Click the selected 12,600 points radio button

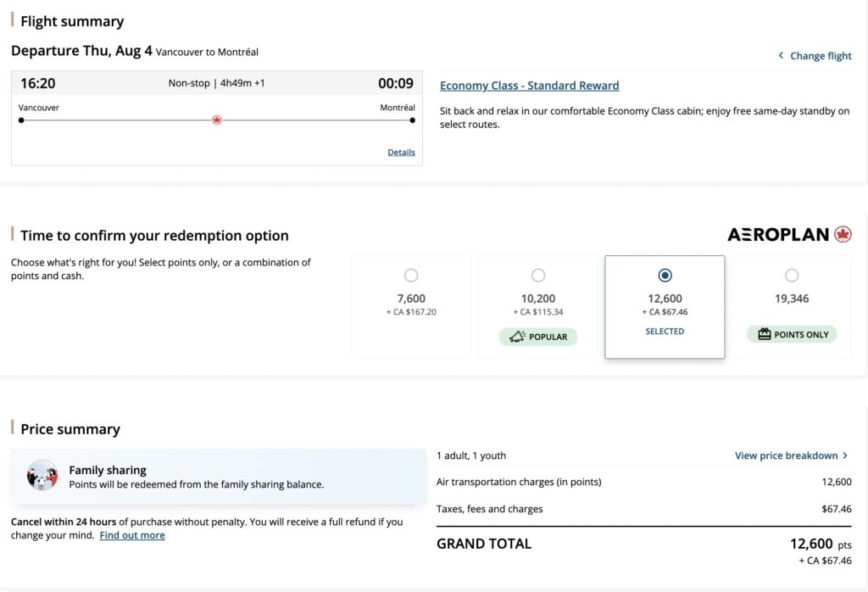[665, 275]
